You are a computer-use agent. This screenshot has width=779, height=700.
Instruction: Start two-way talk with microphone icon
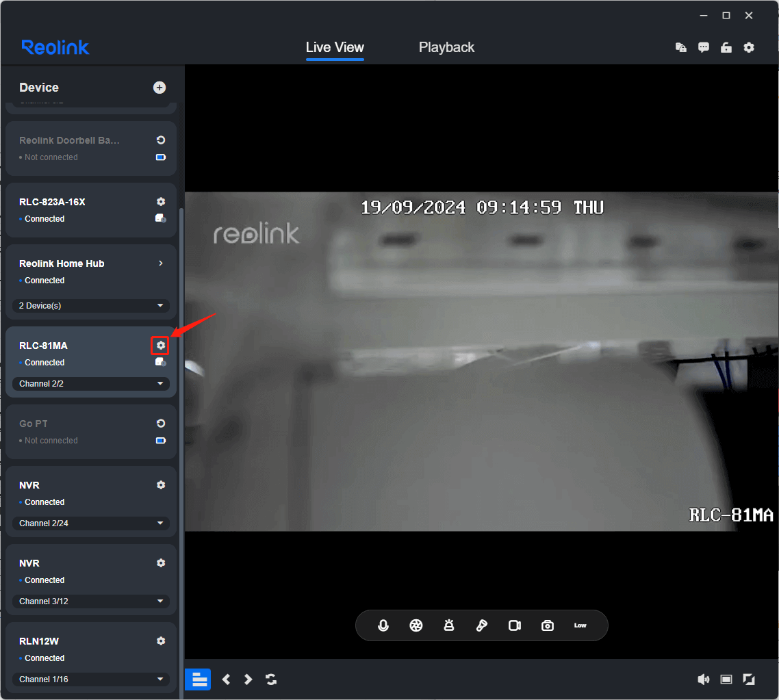click(x=383, y=625)
